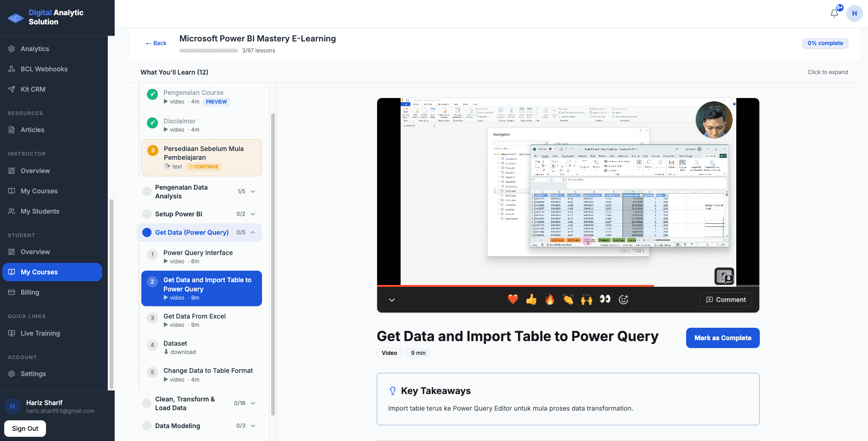Open Change Data to Table Format lesson
The image size is (868, 441).
click(x=202, y=375)
